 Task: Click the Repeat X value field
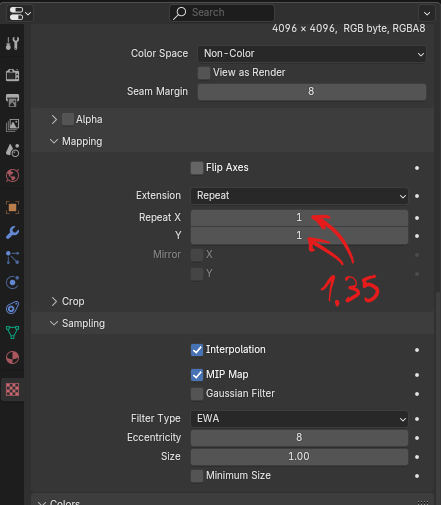click(x=299, y=218)
